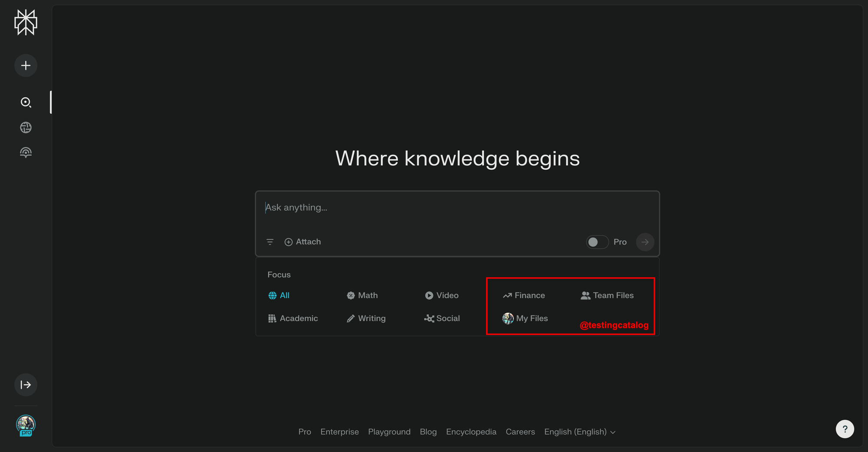
Task: Select the Finance focus option
Action: [524, 295]
